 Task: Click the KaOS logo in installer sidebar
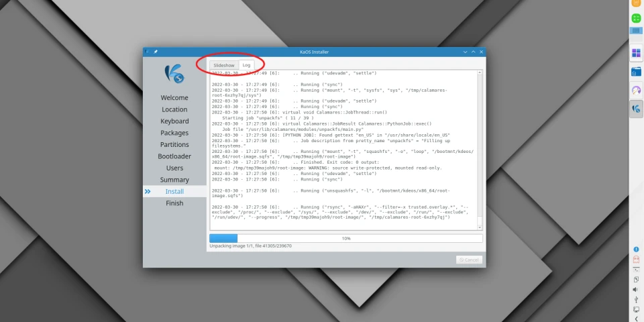coord(174,74)
